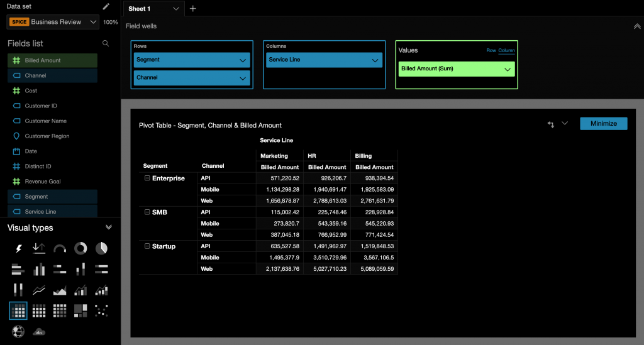Switch Values layout to Row
This screenshot has width=644, height=345.
[x=491, y=50]
